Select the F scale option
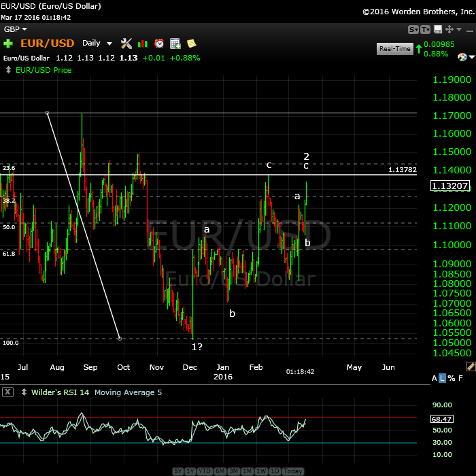This screenshot has width=476, height=476. pos(460,378)
